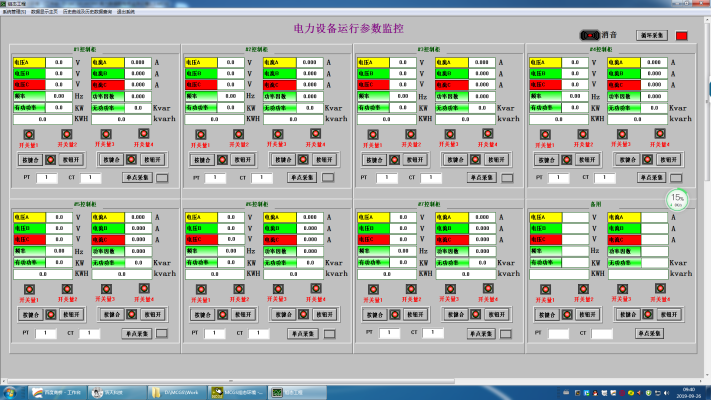Screen dimensions: 711x400
Task: Click 开关量1 indicator lamp in #1 控制柜
Action: 29,134
